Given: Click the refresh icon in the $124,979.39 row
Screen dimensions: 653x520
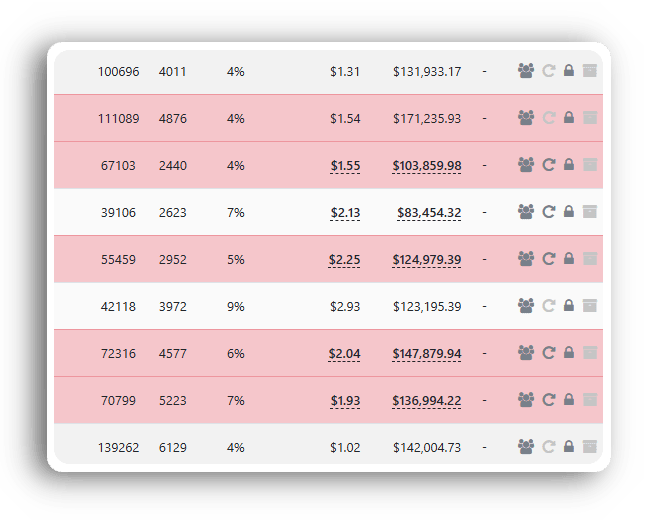Looking at the screenshot, I should tap(548, 259).
